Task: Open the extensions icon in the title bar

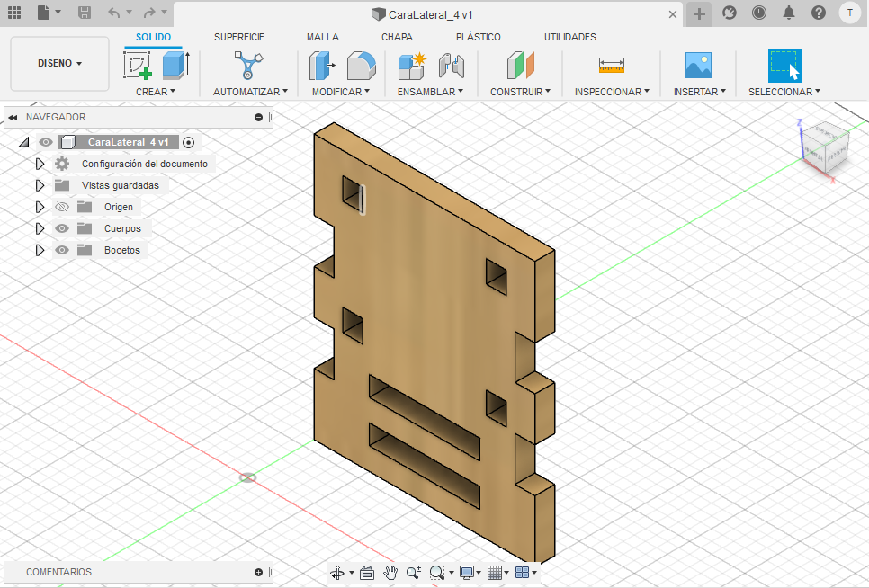Action: (730, 13)
